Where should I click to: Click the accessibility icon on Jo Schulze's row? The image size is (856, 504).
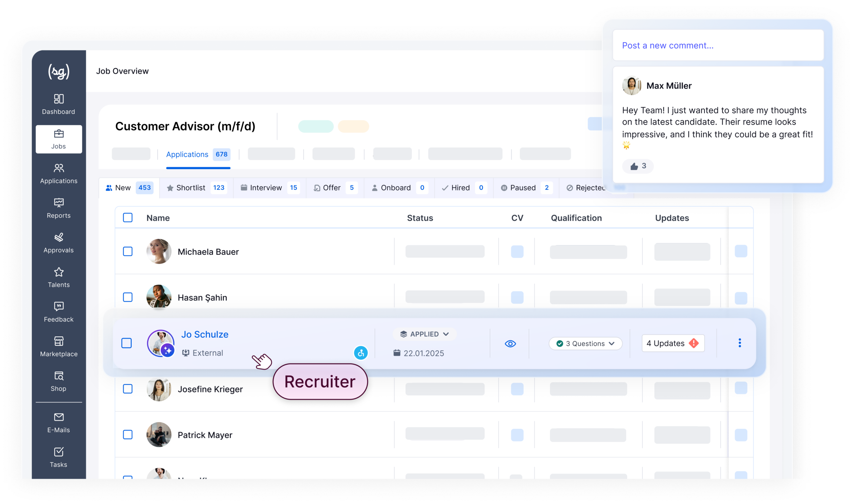coord(361,353)
